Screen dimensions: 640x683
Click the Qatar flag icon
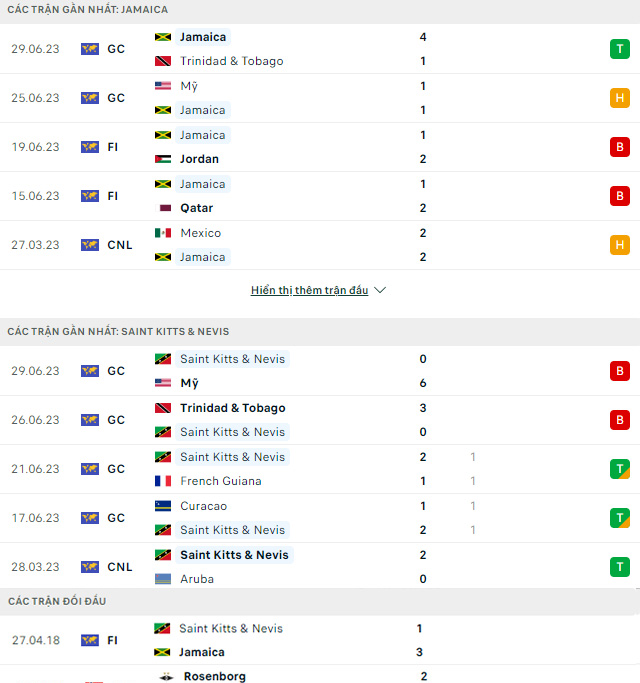[x=162, y=208]
